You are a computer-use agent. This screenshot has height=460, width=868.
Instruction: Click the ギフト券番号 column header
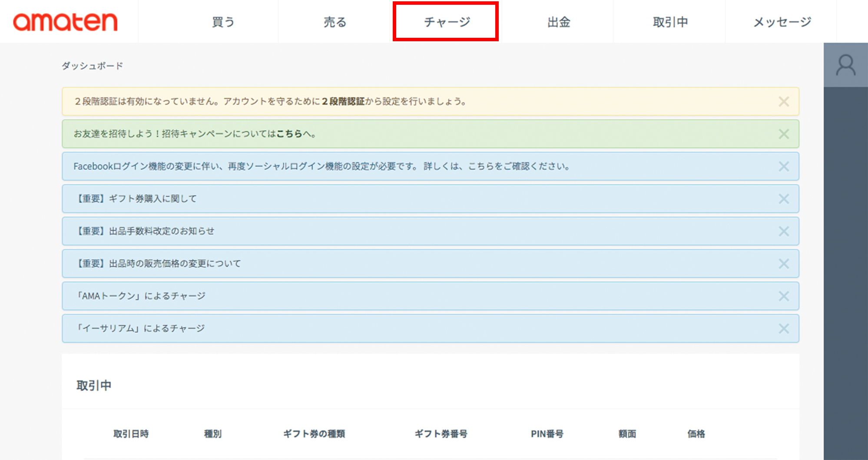pos(441,434)
